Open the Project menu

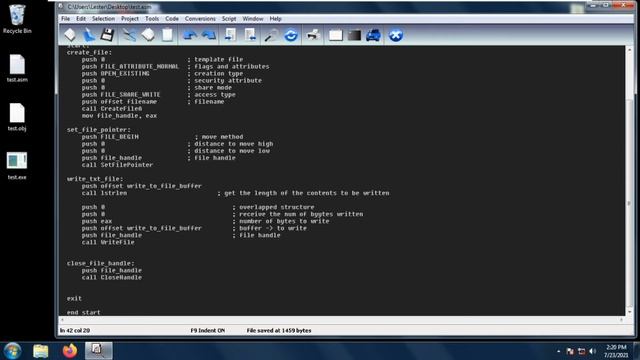[x=130, y=19]
